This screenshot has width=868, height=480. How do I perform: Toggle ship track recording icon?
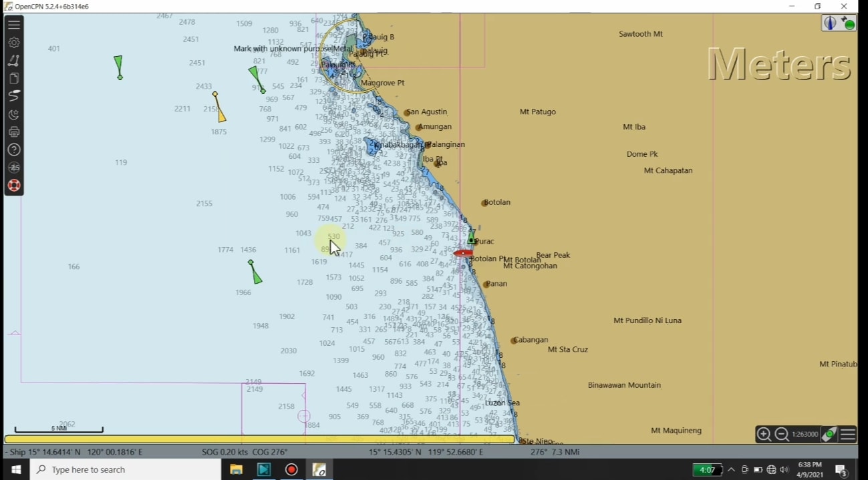(14, 96)
